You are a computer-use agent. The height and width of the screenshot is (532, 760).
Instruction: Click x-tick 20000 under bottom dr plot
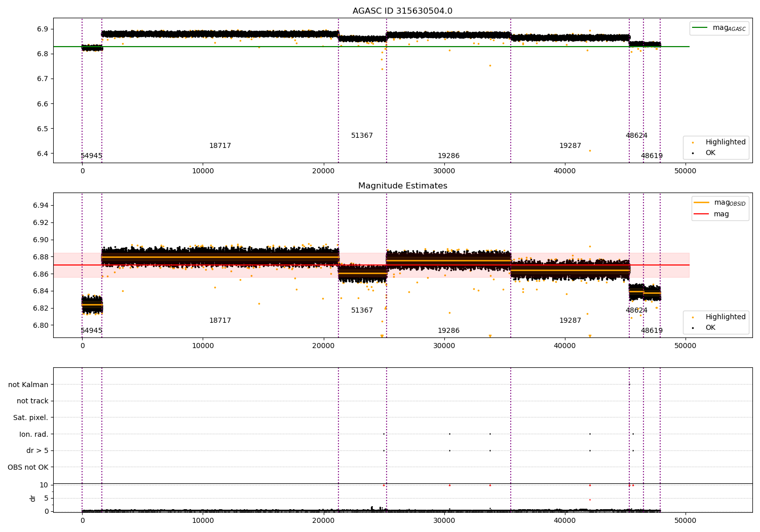[x=323, y=520]
